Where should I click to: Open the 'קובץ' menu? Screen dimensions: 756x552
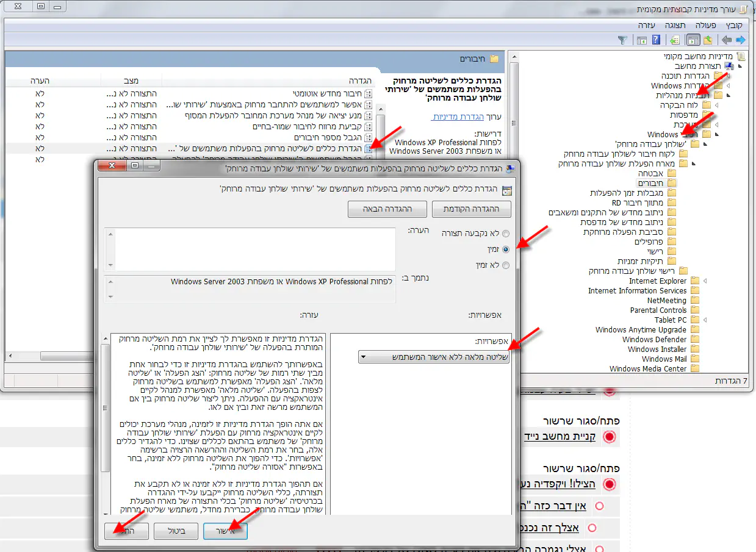click(733, 25)
